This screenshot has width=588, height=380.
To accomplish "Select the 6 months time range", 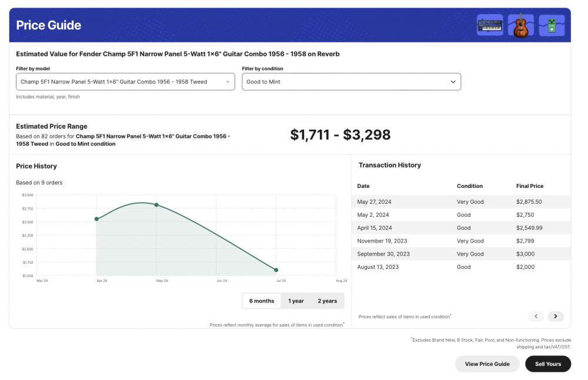I will (x=262, y=301).
